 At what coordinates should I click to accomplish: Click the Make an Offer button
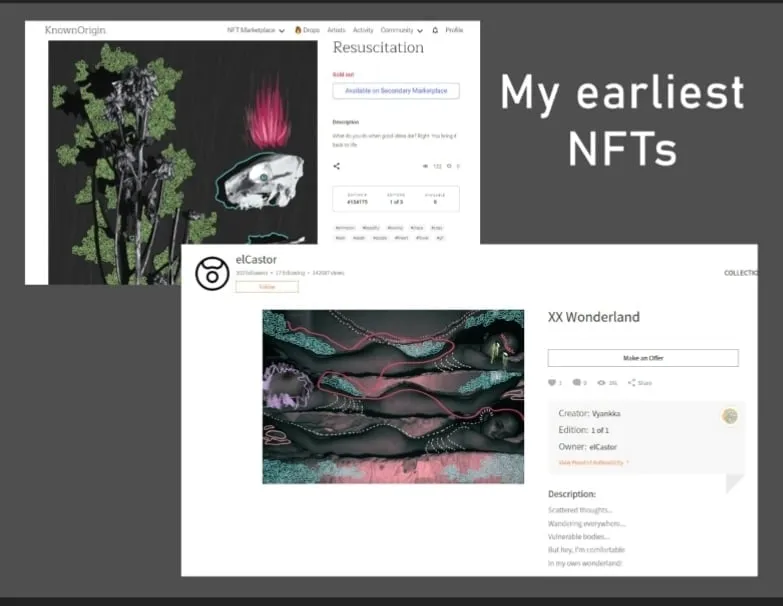[643, 358]
